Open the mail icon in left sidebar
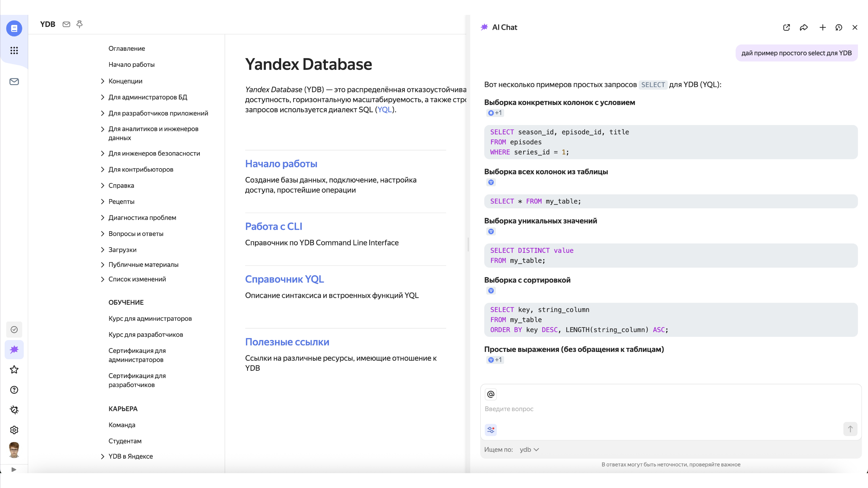The width and height of the screenshot is (868, 488). click(14, 82)
